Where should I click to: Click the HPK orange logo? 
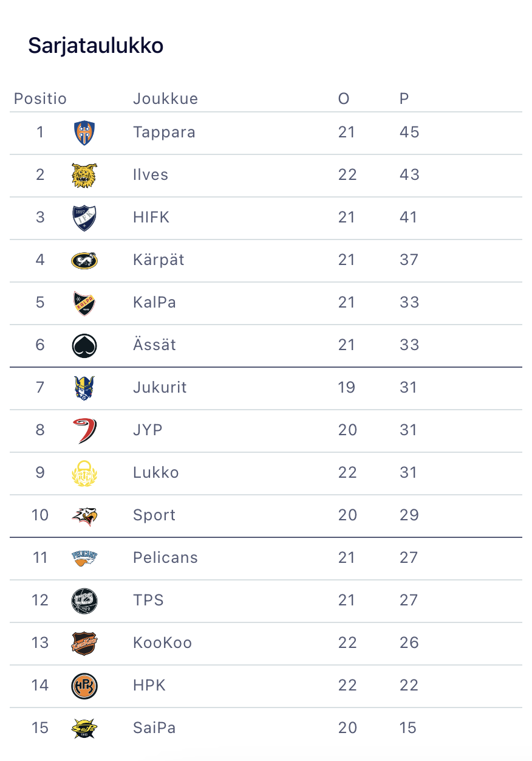84,686
